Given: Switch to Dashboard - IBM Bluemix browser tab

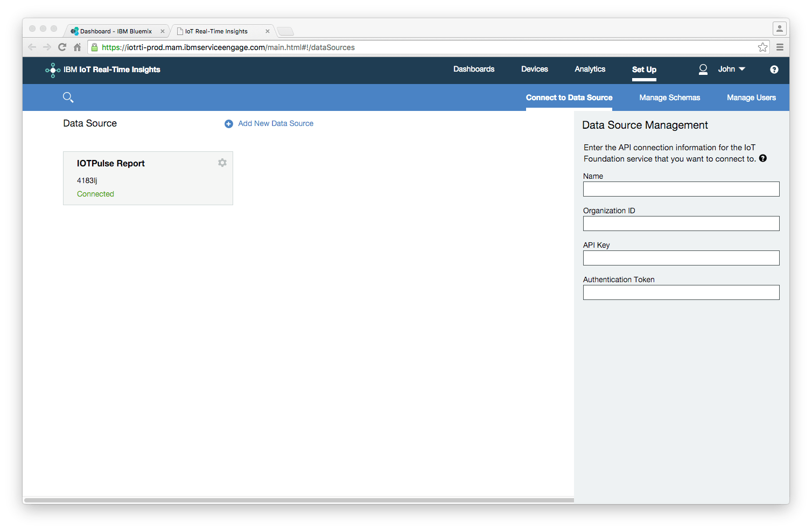Looking at the screenshot, I should pyautogui.click(x=116, y=31).
